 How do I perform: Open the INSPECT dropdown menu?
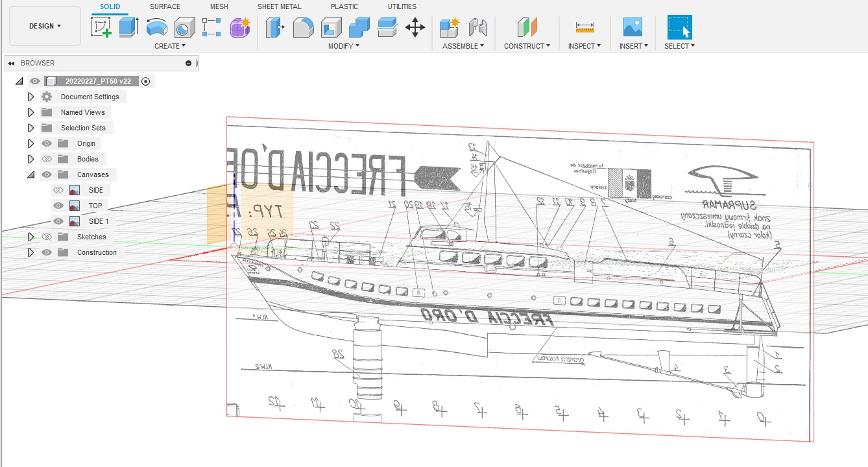585,46
